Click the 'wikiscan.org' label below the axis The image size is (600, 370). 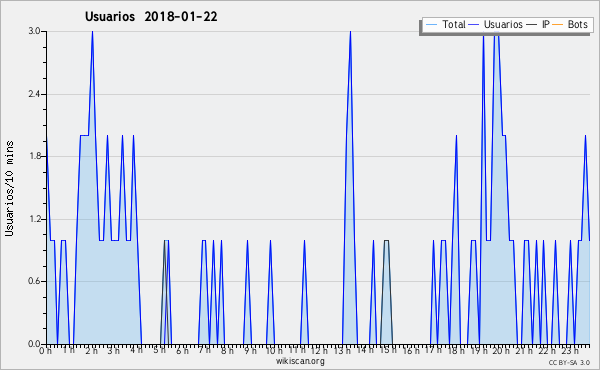click(300, 361)
